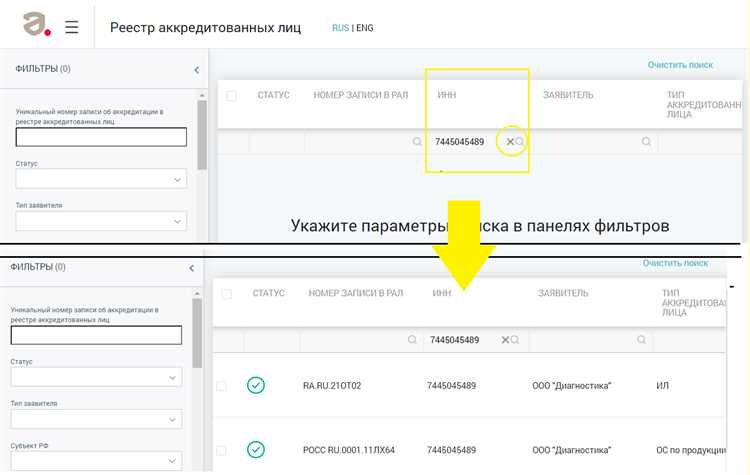Open Тип заявителя dropdown in empty-results view filters

point(101,221)
